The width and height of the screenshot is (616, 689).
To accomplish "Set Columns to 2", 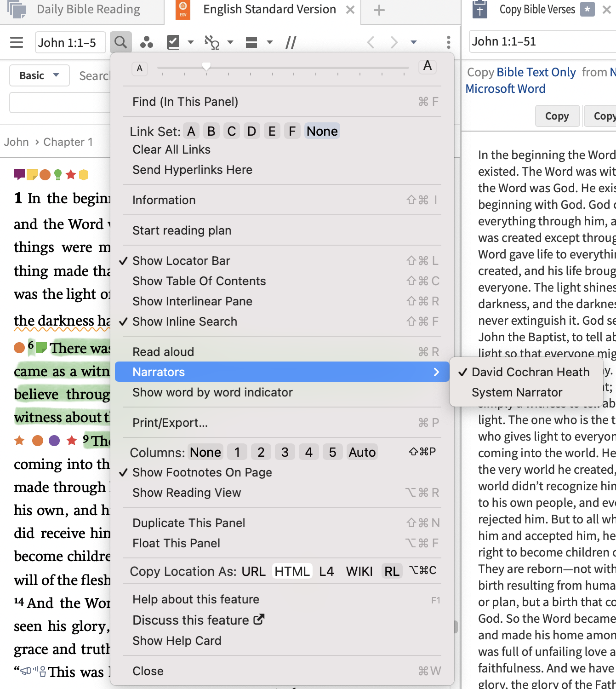I will (261, 453).
